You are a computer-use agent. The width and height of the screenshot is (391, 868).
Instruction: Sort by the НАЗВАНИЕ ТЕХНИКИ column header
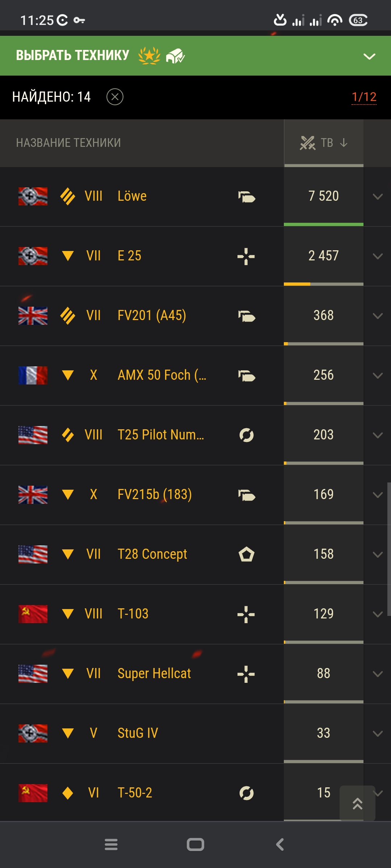[x=68, y=143]
